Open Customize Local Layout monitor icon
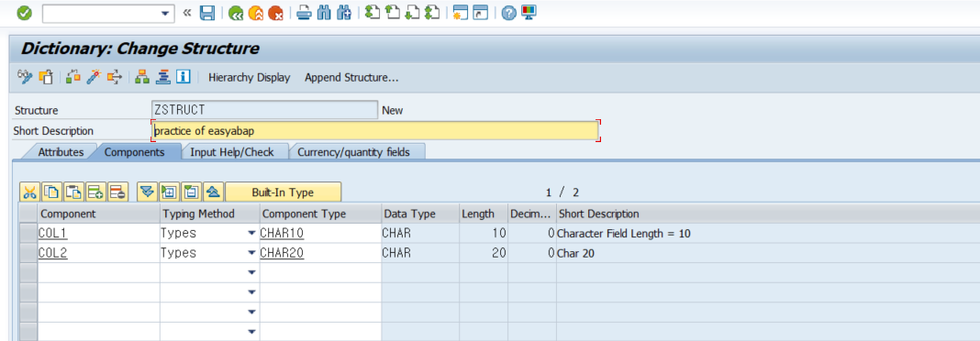Viewport: 980px width, 341px height. 529,13
